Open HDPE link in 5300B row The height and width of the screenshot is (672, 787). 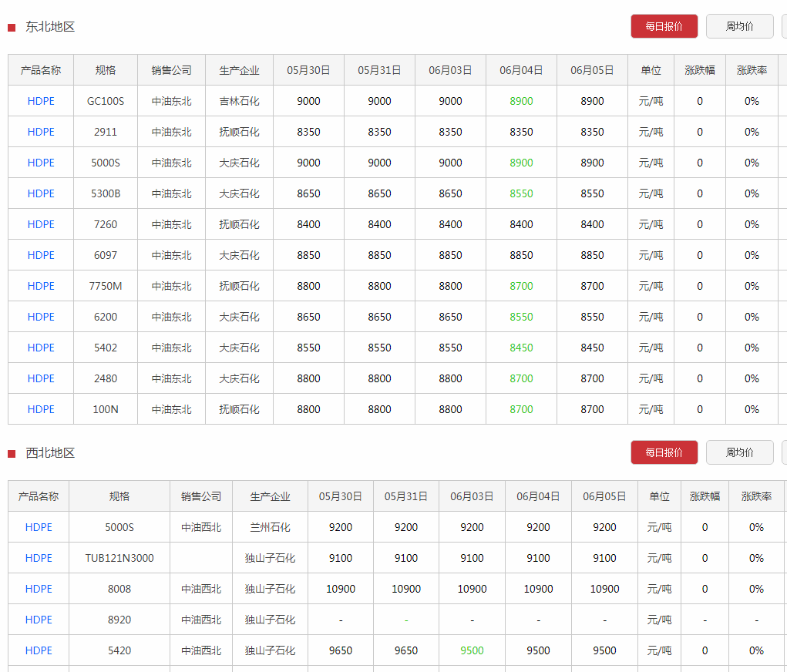(41, 193)
